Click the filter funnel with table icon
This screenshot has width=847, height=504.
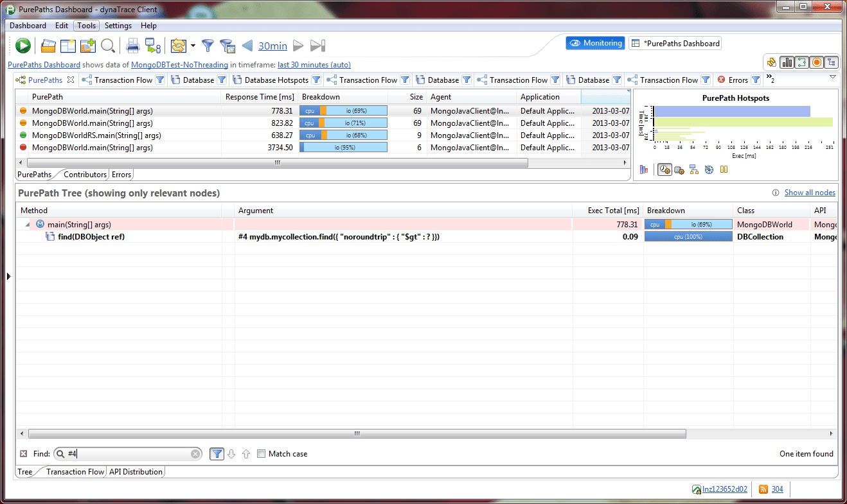point(227,46)
